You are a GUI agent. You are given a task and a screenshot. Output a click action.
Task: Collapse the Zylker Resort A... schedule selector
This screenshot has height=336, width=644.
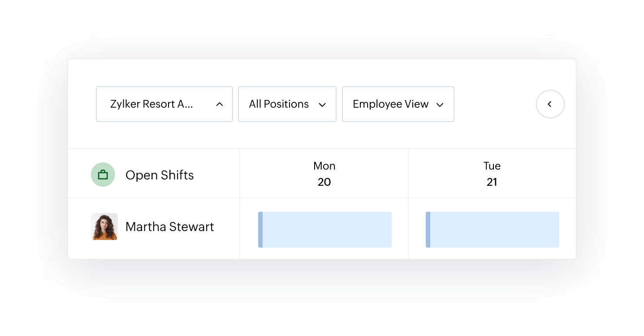pos(164,104)
